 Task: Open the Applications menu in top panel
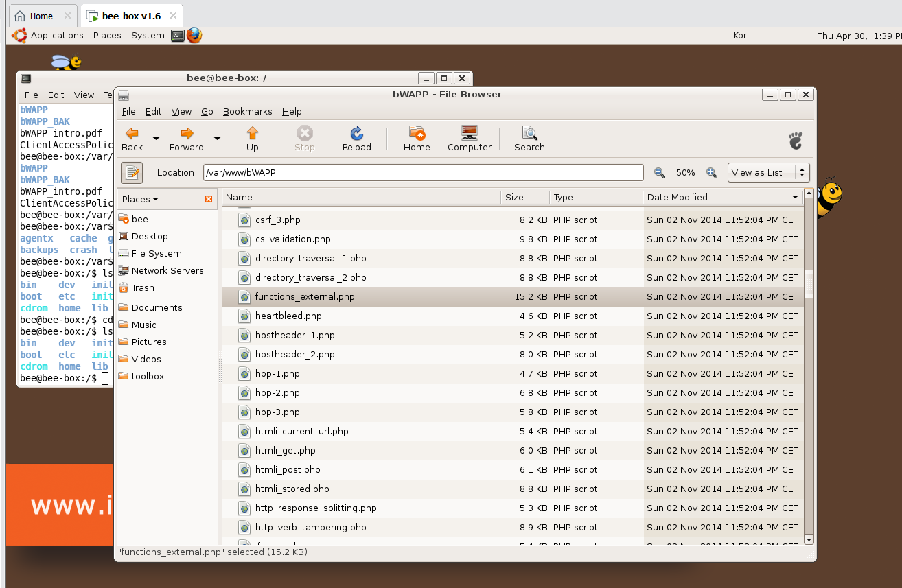click(x=57, y=35)
